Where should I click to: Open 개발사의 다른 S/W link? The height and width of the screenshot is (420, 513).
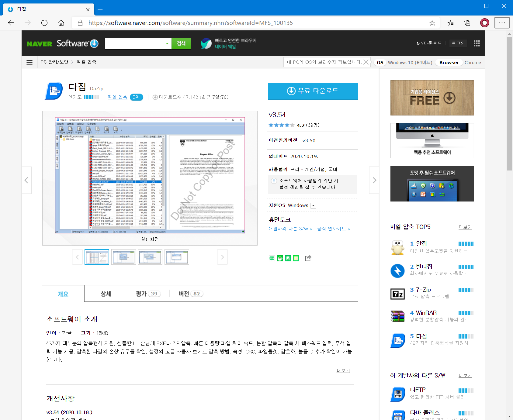click(290, 229)
